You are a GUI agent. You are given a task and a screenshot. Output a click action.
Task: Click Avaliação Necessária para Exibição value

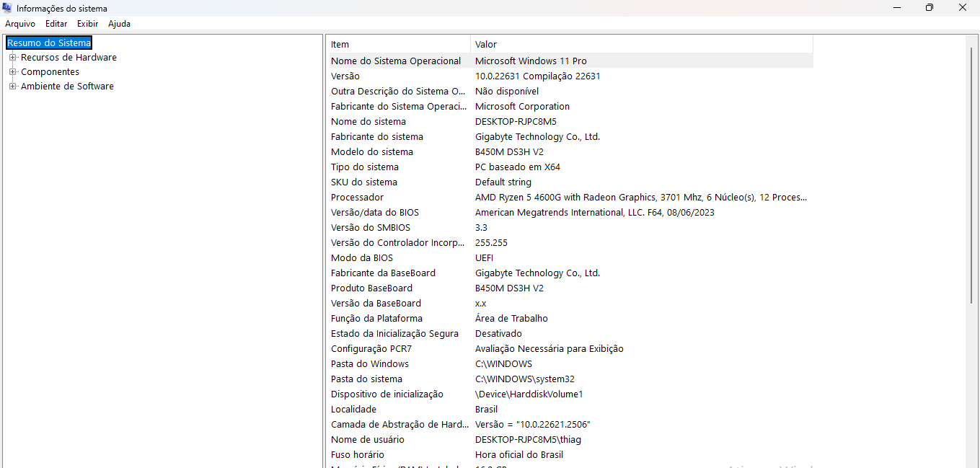point(549,349)
